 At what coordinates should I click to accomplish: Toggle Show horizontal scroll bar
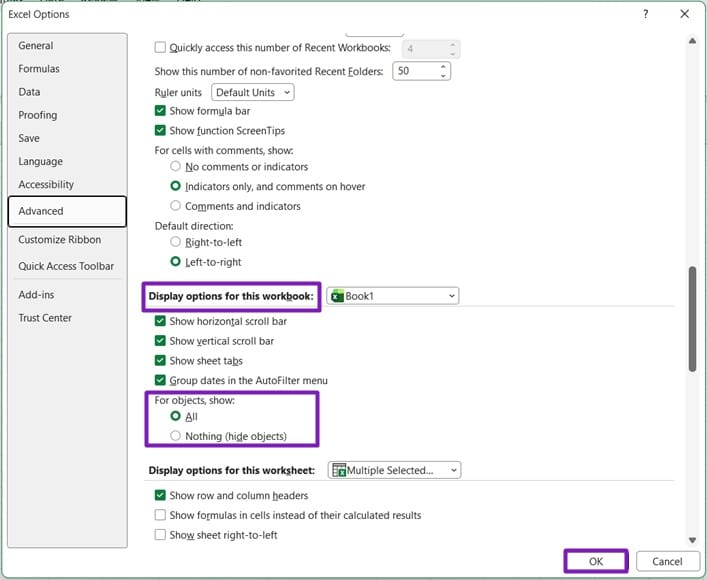(160, 321)
